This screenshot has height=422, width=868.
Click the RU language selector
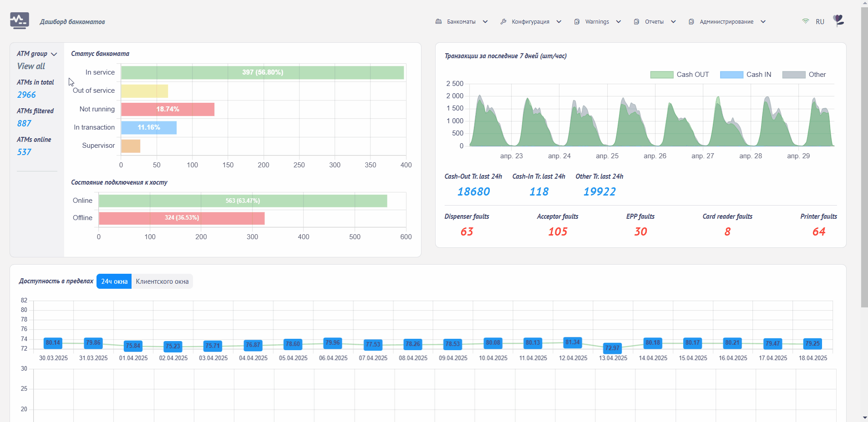[820, 22]
